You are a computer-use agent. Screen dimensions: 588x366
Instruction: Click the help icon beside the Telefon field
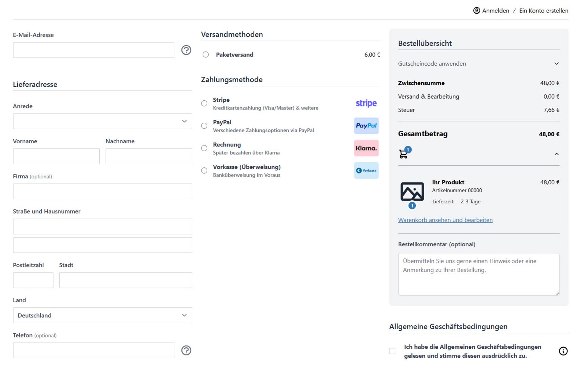tap(186, 350)
